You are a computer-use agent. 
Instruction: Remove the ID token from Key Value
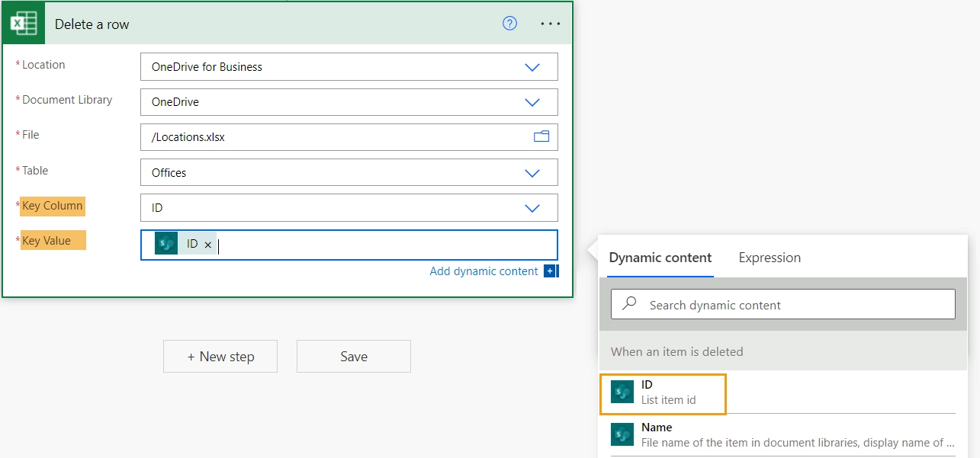207,245
